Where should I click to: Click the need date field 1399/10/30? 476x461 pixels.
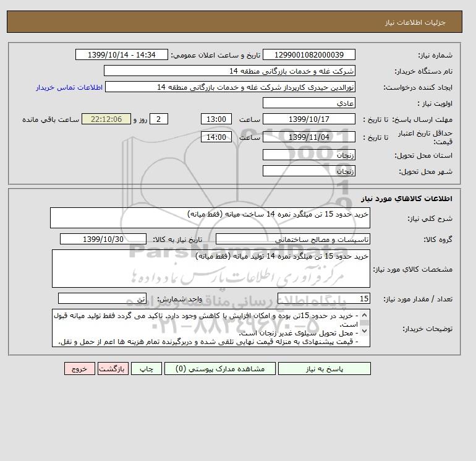click(x=103, y=239)
